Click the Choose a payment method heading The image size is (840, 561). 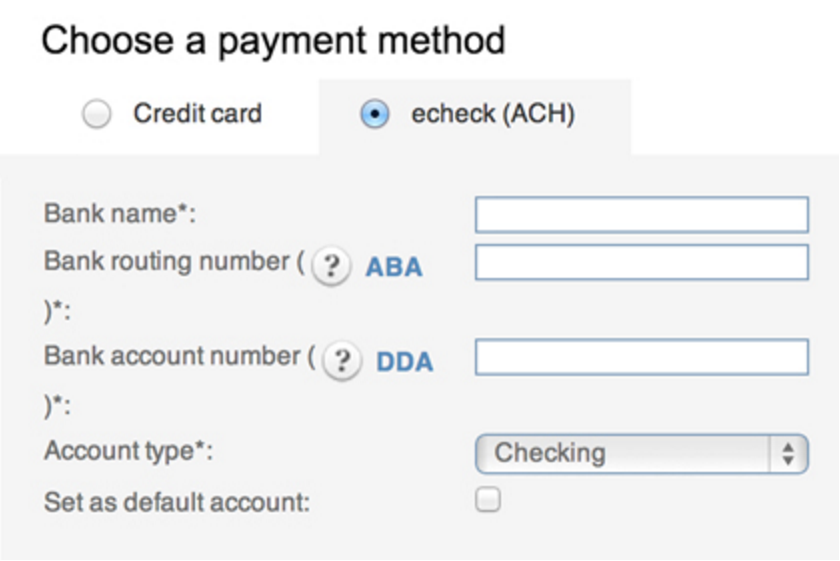click(x=273, y=41)
